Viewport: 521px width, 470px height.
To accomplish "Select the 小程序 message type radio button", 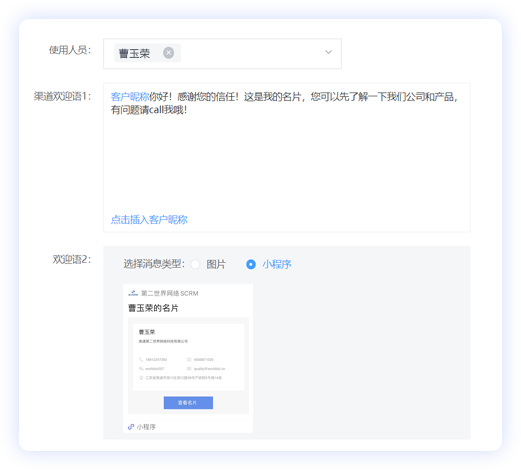I will pos(251,264).
